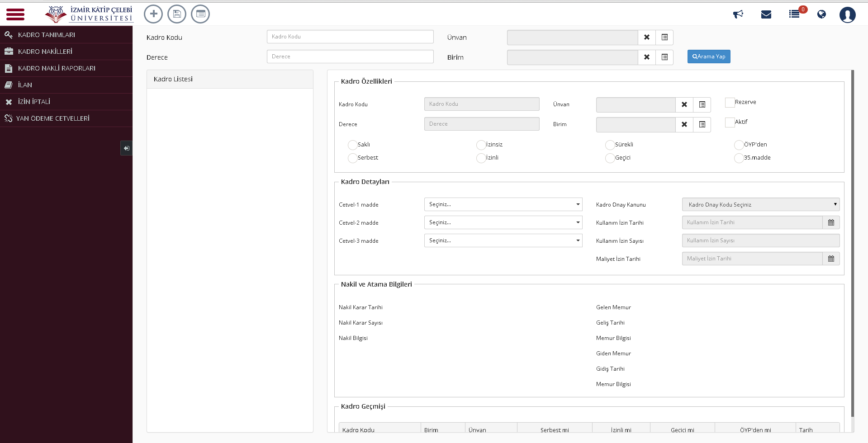Viewport: 868px width, 443px height.
Task: Open İZİN İPTALİ in sidebar
Action: [x=66, y=102]
